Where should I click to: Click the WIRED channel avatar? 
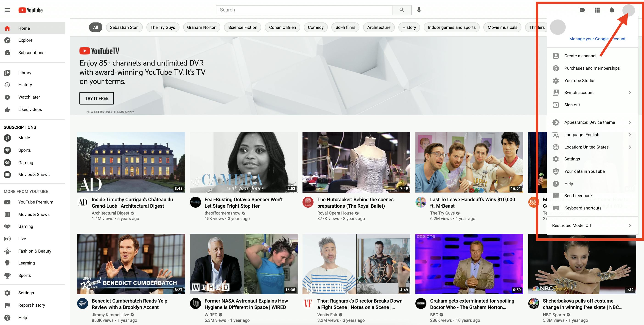pyautogui.click(x=196, y=303)
